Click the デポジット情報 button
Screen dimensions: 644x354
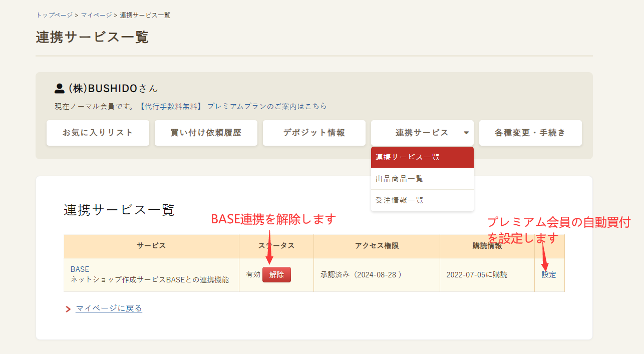click(x=314, y=133)
